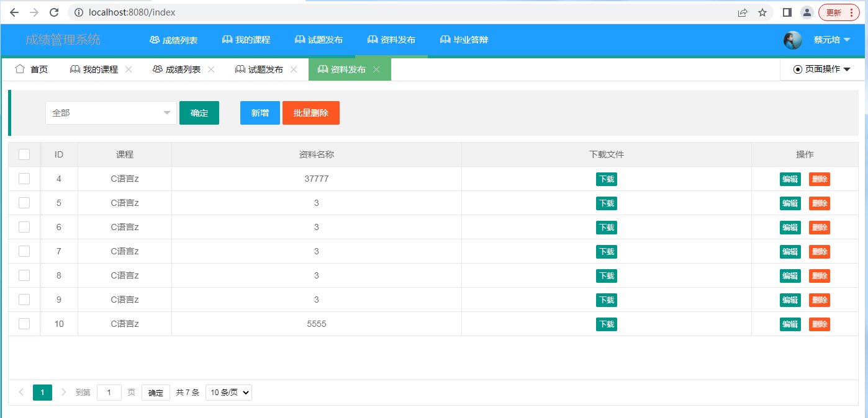Image resolution: width=868 pixels, height=418 pixels.
Task: Close the 我的课程 tab with its X
Action: point(129,69)
